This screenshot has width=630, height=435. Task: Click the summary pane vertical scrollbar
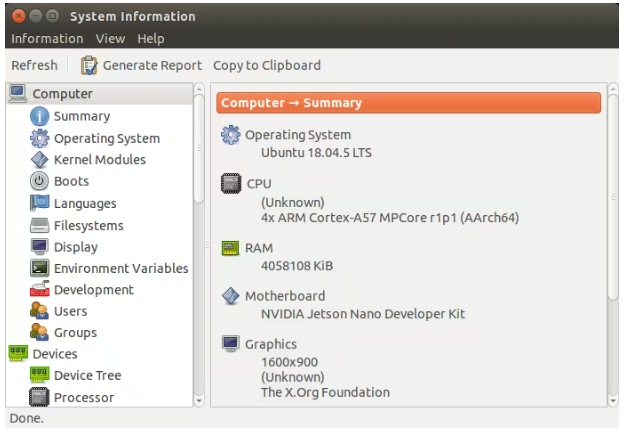(613, 200)
